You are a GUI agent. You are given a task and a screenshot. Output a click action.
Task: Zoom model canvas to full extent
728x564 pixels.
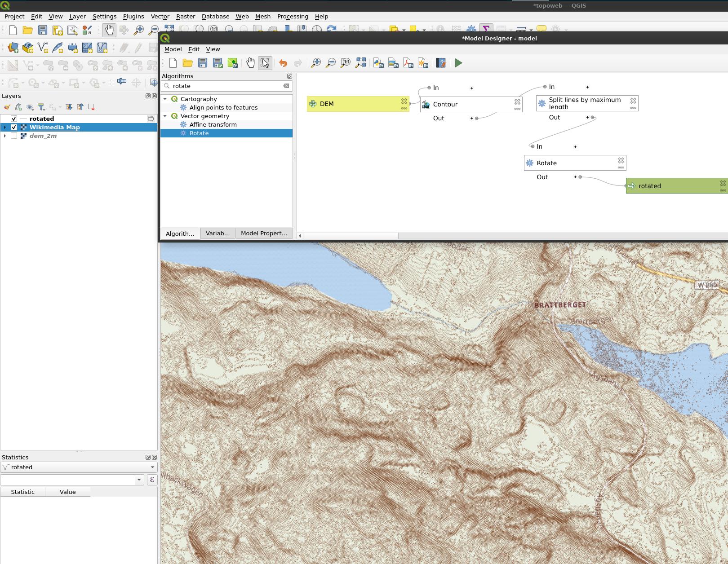360,63
